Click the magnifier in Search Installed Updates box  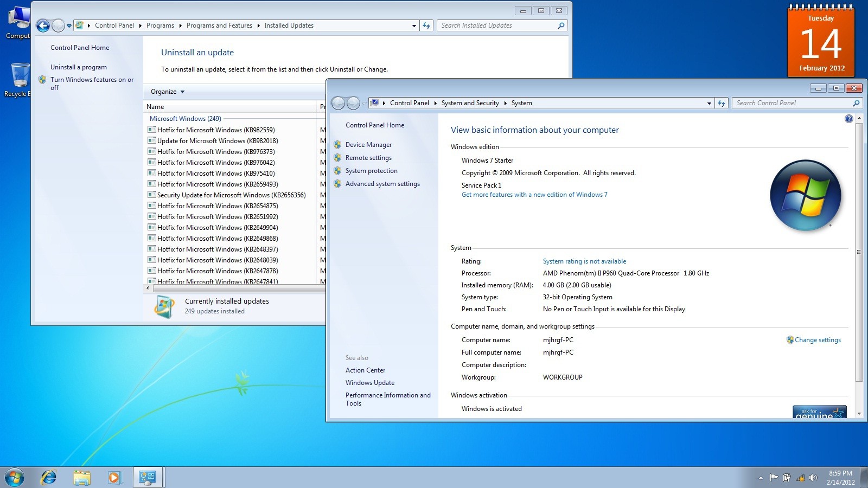click(561, 25)
